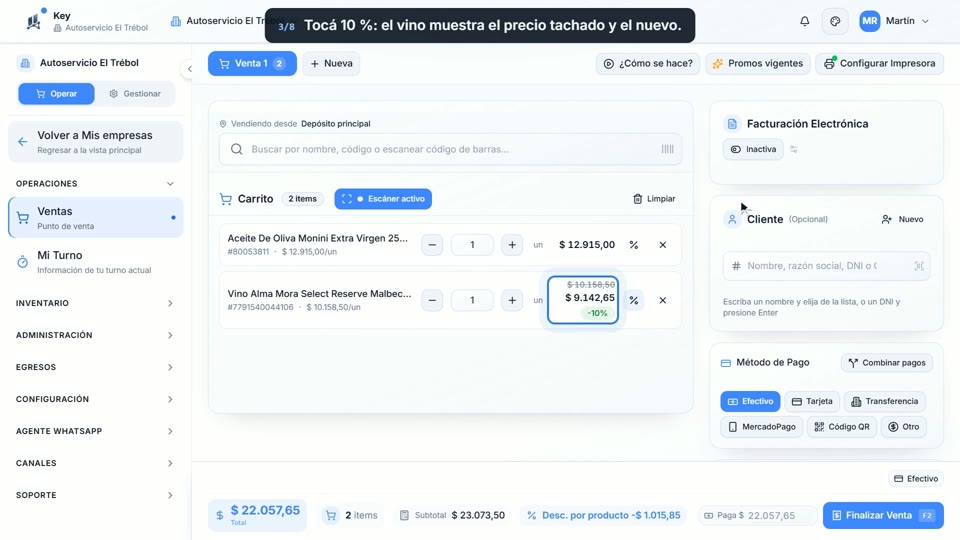Click the discounted price box $ 9.142,65
Screen dimensions: 960x540
tap(583, 300)
